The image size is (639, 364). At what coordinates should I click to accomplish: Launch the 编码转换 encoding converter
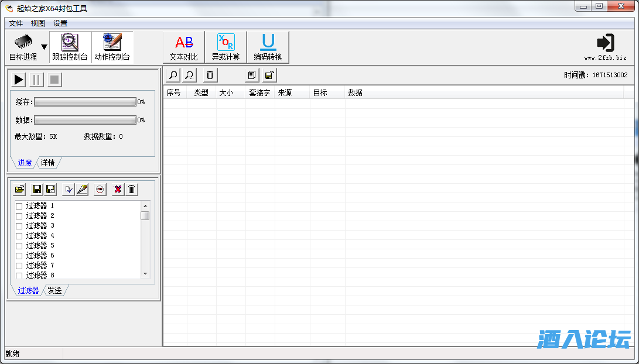268,47
